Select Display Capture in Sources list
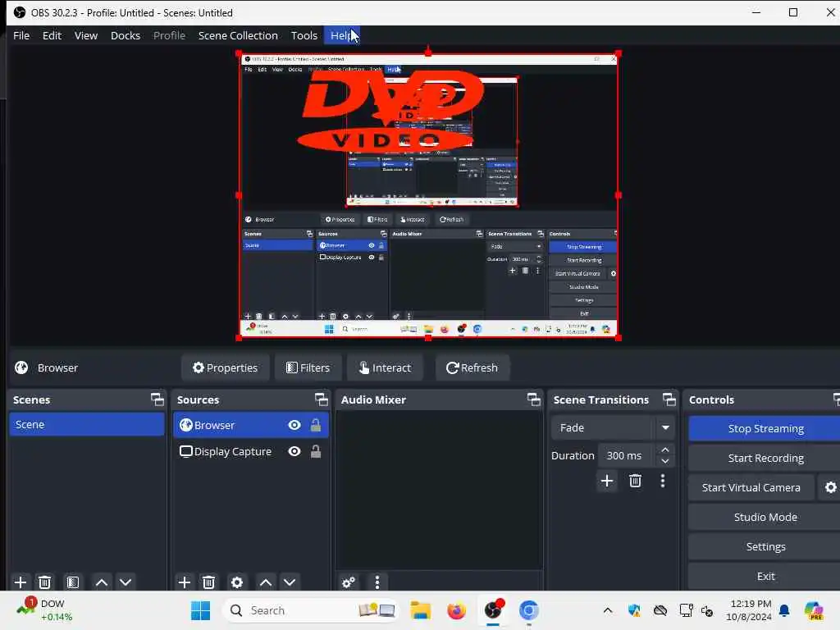The image size is (840, 630). (x=251, y=452)
